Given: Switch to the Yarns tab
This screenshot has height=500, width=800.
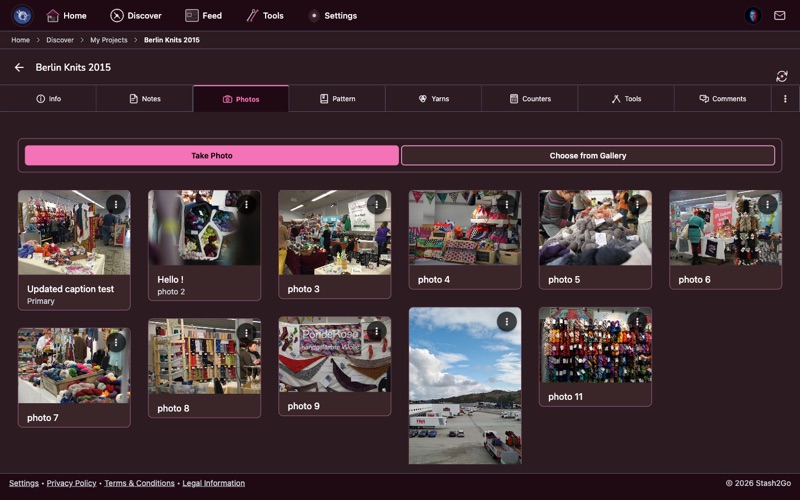Looking at the screenshot, I should point(433,99).
